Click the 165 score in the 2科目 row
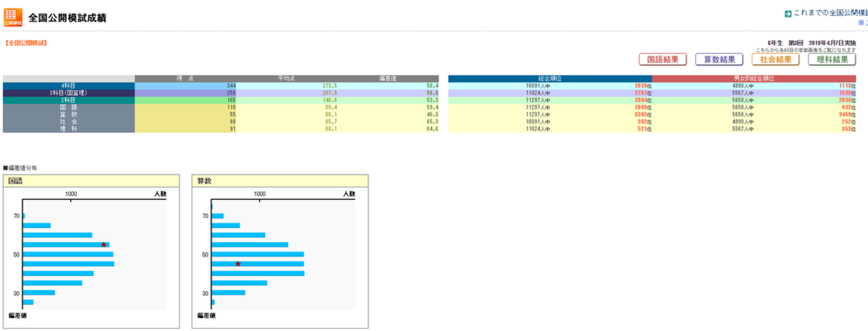The image size is (868, 331). pyautogui.click(x=231, y=100)
